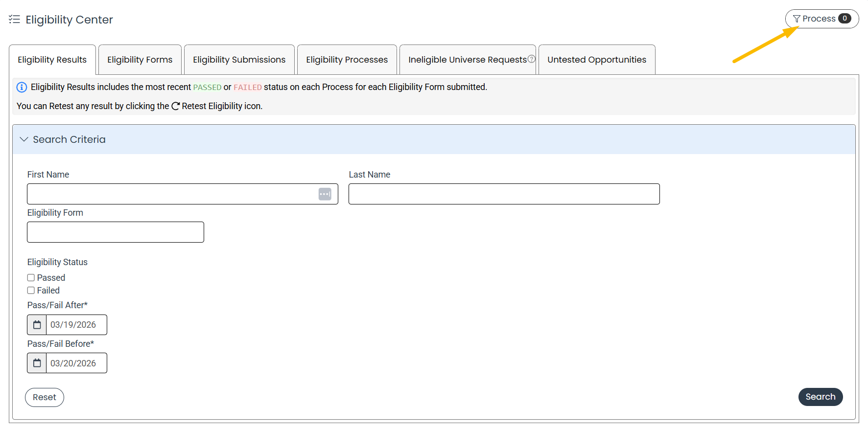
Task: Click the Eligibility Center list icon
Action: tap(15, 20)
